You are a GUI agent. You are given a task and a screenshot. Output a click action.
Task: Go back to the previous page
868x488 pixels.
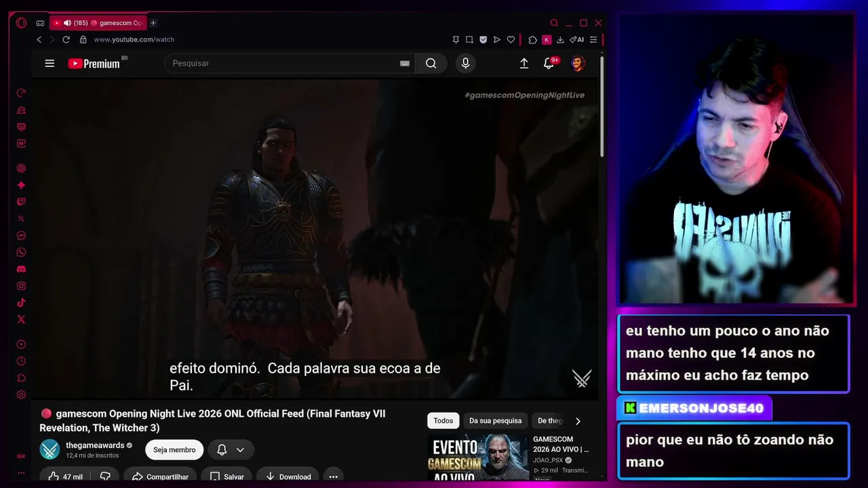(x=39, y=40)
